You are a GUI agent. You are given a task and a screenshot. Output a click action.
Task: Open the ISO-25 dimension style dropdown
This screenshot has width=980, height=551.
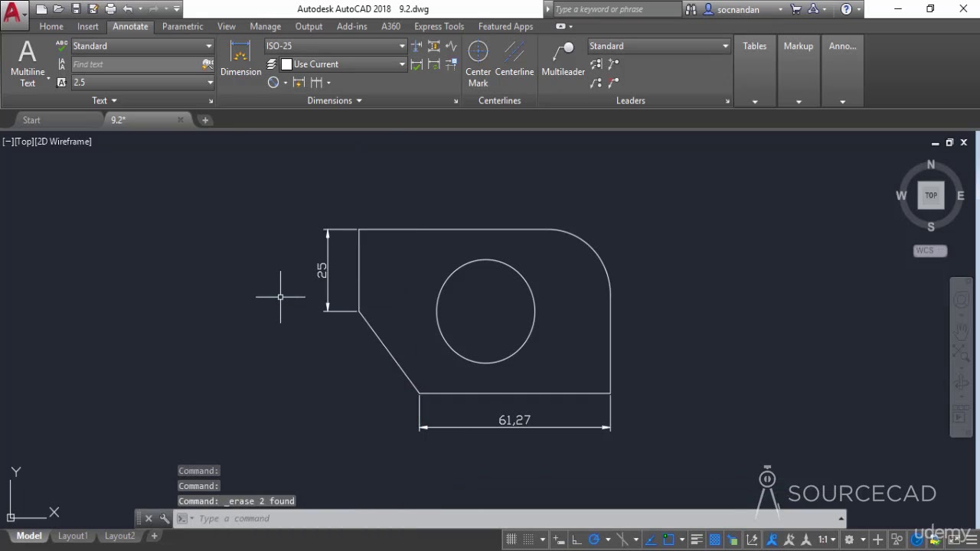click(x=402, y=46)
